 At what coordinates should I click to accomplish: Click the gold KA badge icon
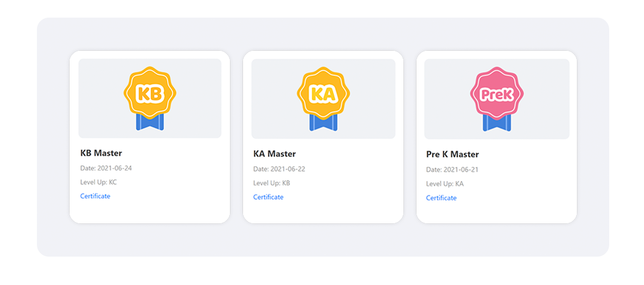point(323,93)
